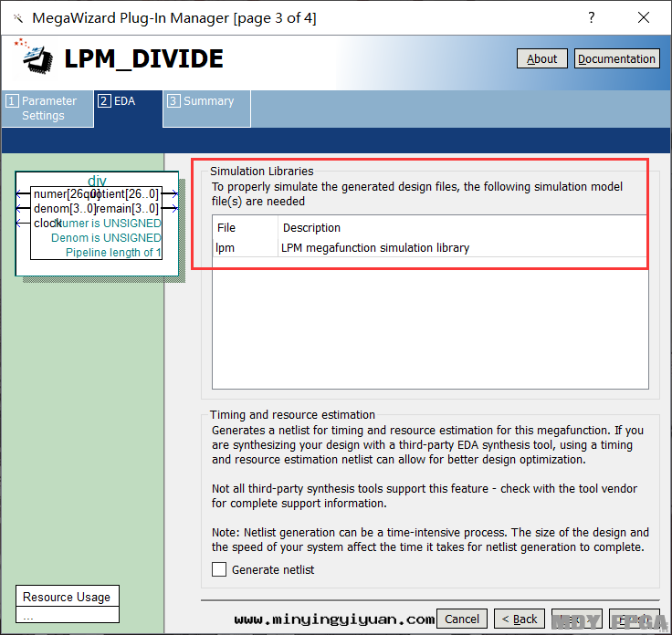Screen dimensions: 672x635
Task: Click the MegaWizard wand icon in title bar
Action: [18, 17]
